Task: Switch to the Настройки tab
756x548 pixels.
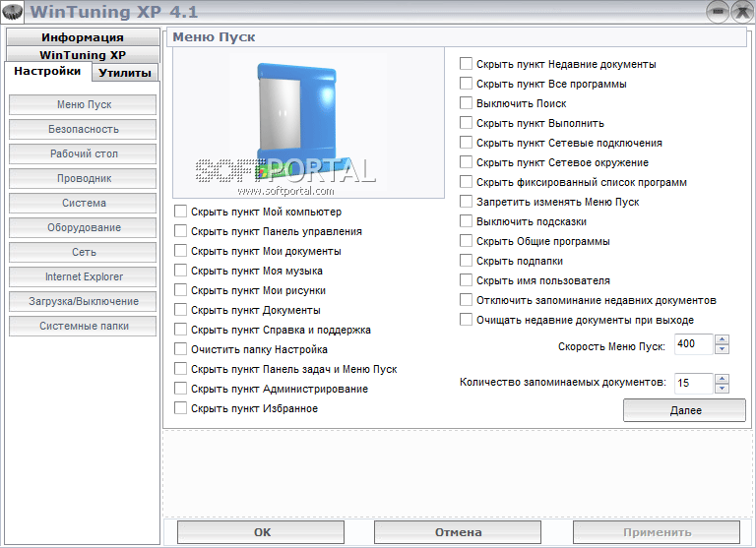Action: pyautogui.click(x=47, y=72)
